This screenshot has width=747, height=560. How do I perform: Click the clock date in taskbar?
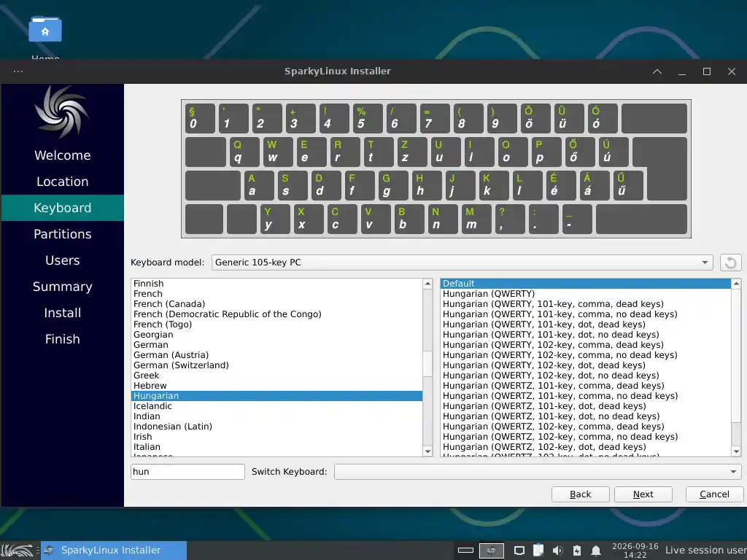click(x=635, y=551)
